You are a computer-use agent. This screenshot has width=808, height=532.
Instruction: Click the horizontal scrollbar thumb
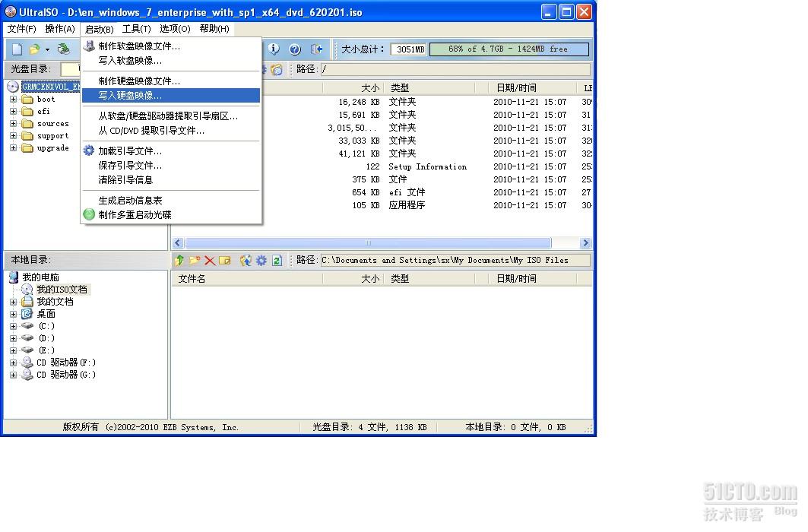368,243
